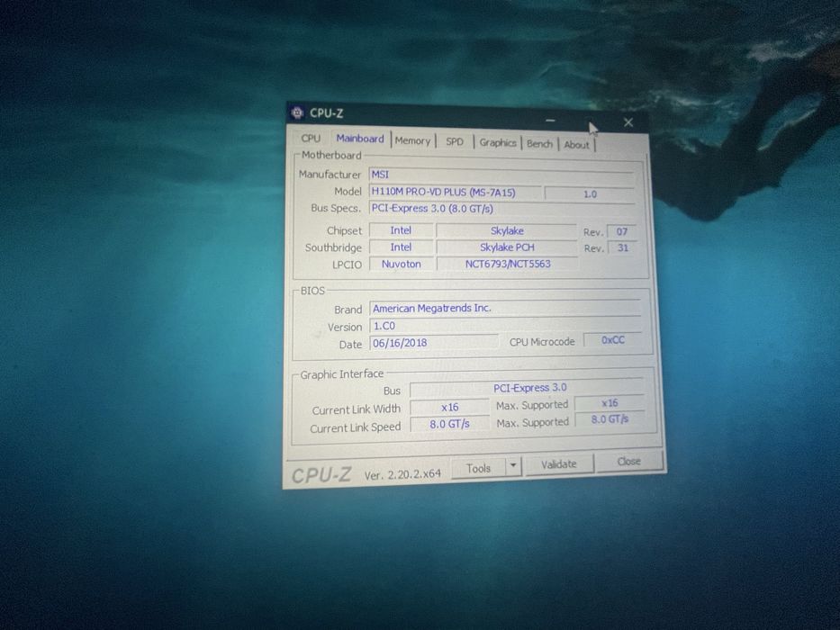This screenshot has width=840, height=630.
Task: Click the Southbridge Rev. 31 value
Action: 622,248
